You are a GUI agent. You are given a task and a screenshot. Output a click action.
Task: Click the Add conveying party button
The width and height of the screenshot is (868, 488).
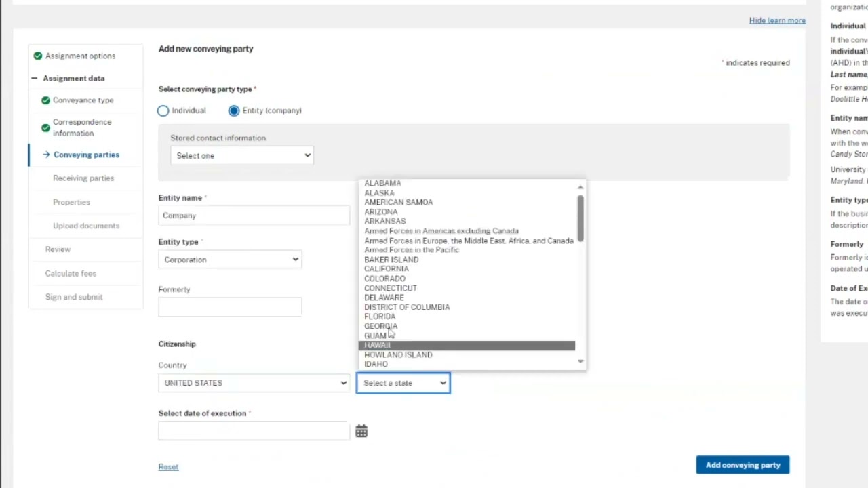pyautogui.click(x=743, y=465)
